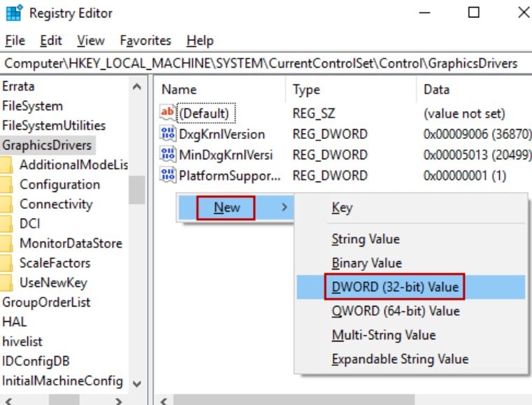Open the View menu
Image resolution: width=532 pixels, height=405 pixels.
click(x=91, y=40)
